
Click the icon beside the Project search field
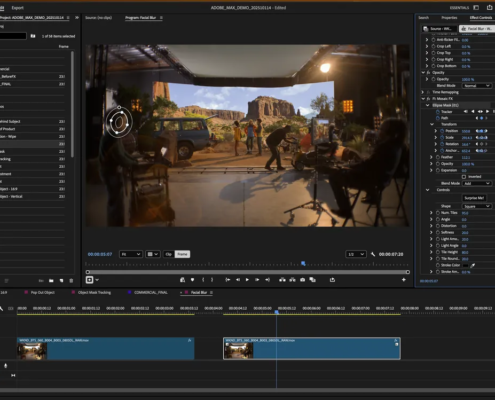(x=33, y=36)
